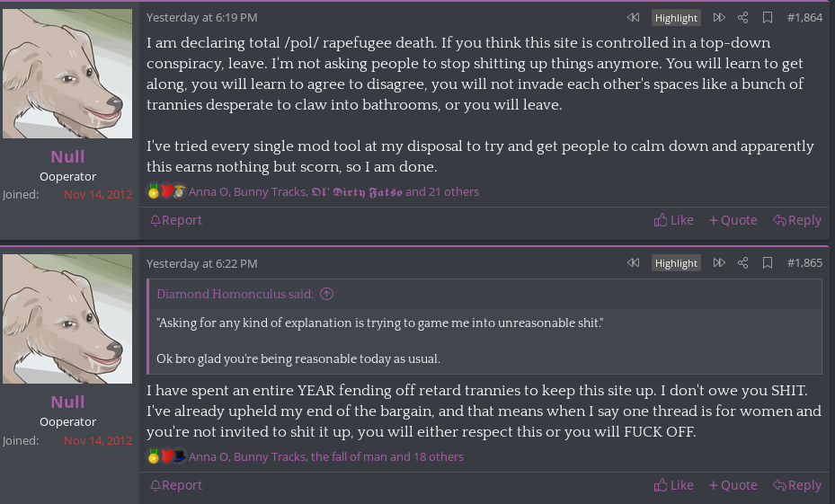Jump to next highlight in post #1,864
Screen dimensions: 835x504
tap(719, 17)
